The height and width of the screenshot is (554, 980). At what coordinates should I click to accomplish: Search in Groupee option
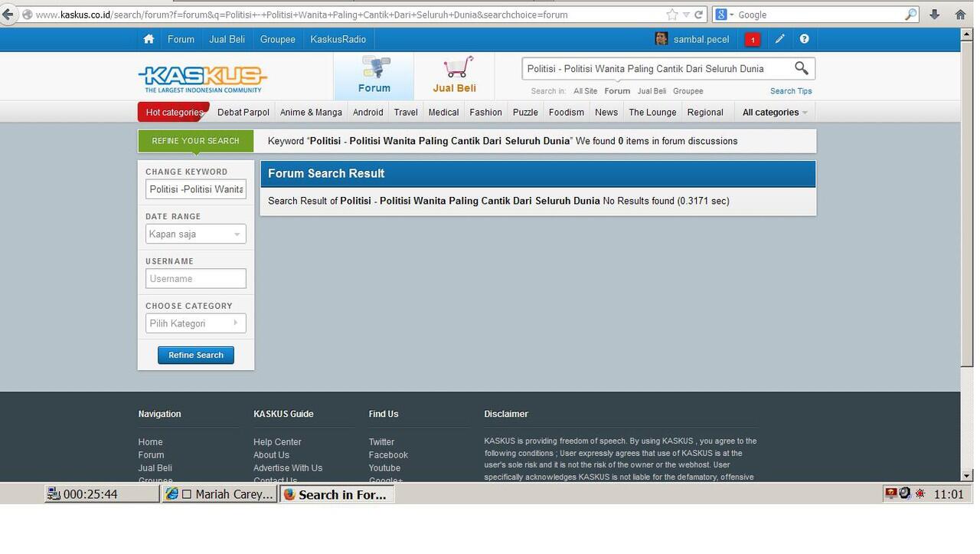688,91
